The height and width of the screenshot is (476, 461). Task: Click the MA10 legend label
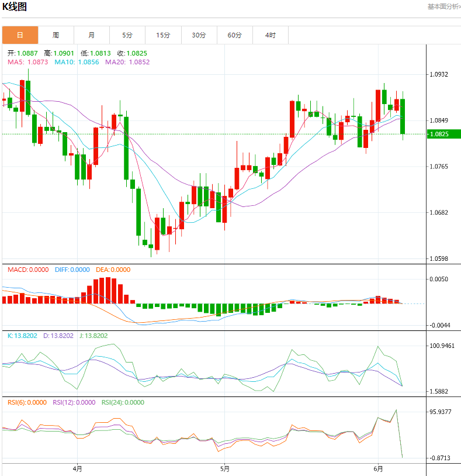[x=77, y=62]
